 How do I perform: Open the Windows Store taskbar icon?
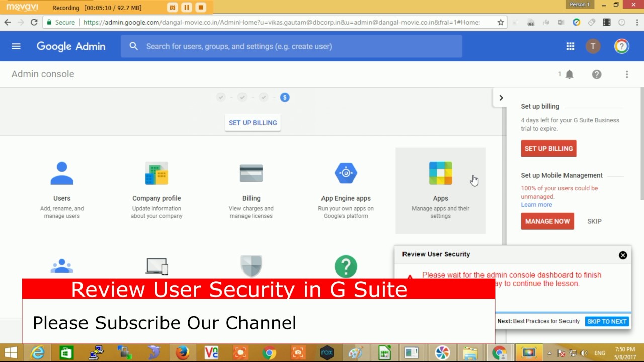coord(66,353)
